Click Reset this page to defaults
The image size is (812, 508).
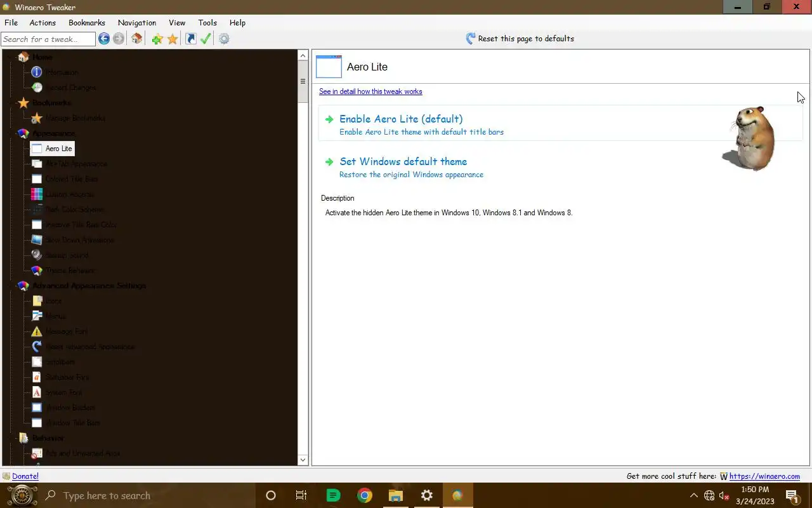520,39
